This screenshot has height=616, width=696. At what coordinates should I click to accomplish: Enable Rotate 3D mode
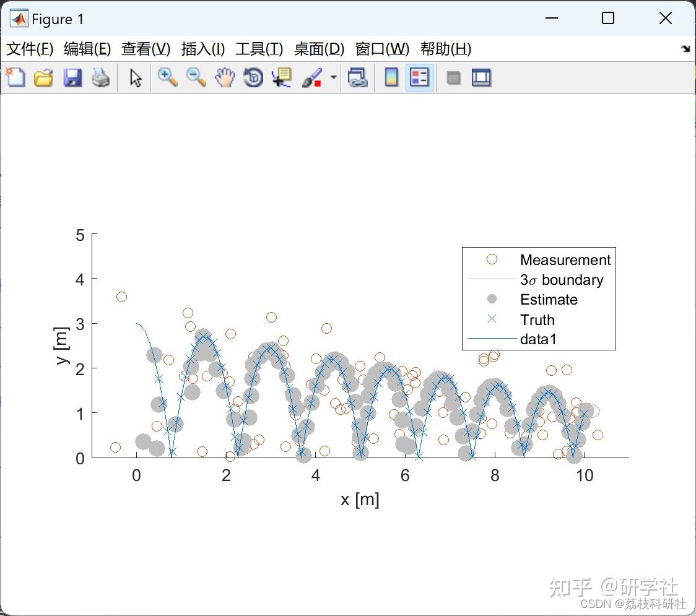pos(253,77)
